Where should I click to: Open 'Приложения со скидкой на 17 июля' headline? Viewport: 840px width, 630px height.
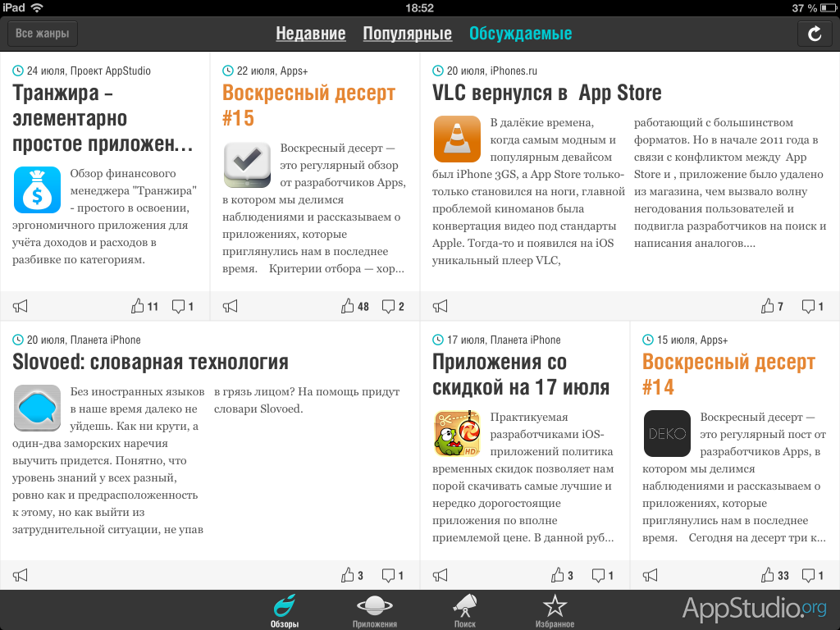(520, 374)
